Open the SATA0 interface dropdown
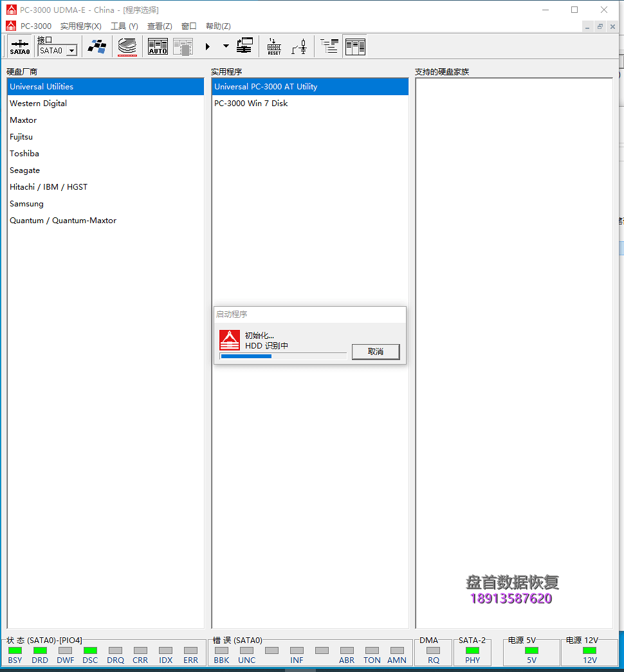 (72, 51)
